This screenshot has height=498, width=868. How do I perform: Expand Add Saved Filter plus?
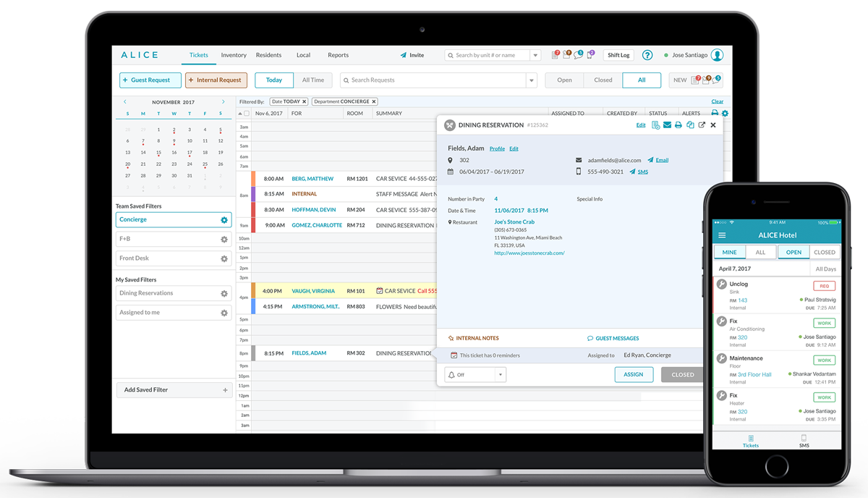pyautogui.click(x=225, y=390)
